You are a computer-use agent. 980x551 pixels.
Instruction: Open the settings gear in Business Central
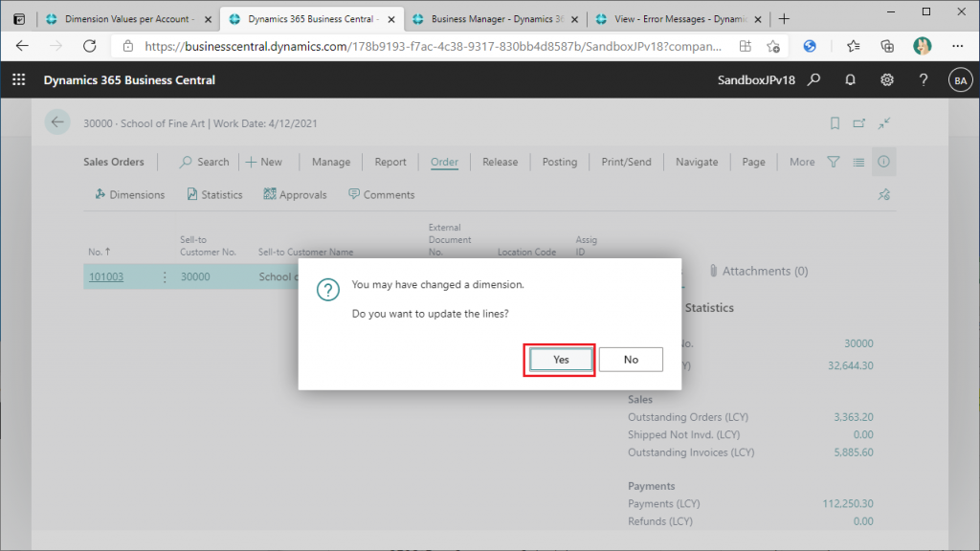pyautogui.click(x=887, y=80)
